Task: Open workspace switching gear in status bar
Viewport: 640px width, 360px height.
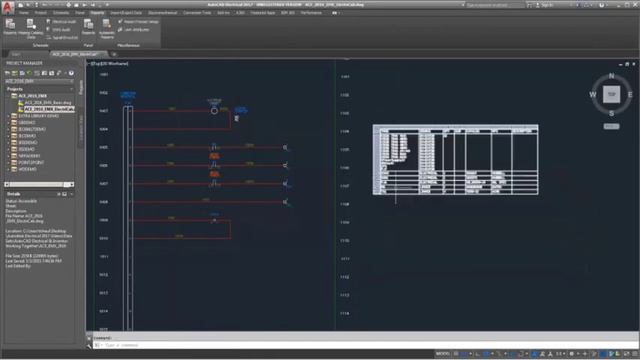Action: tap(572, 354)
